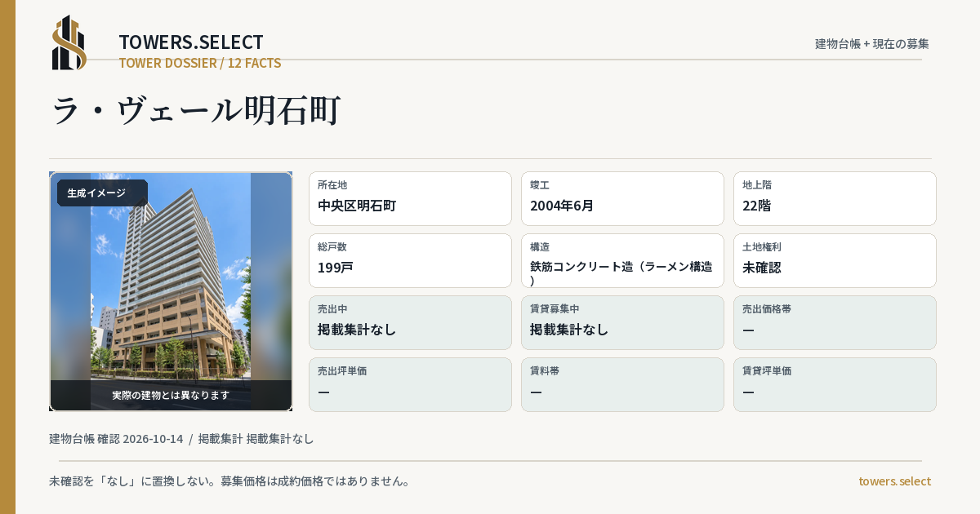980x514 pixels.
Task: Click the TOWERS.SELECT brand title
Action: (x=191, y=42)
